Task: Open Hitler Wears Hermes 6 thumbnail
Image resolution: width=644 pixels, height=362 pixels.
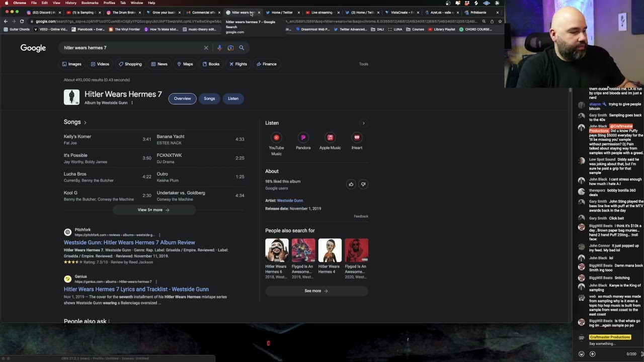Action: (277, 250)
